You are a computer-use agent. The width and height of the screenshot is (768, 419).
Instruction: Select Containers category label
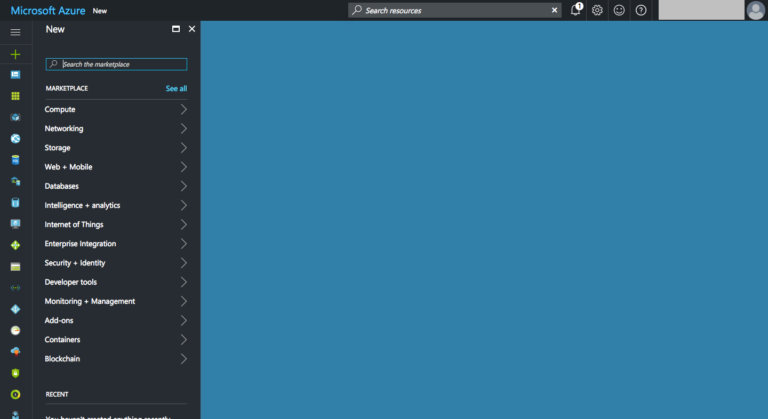pyautogui.click(x=62, y=340)
